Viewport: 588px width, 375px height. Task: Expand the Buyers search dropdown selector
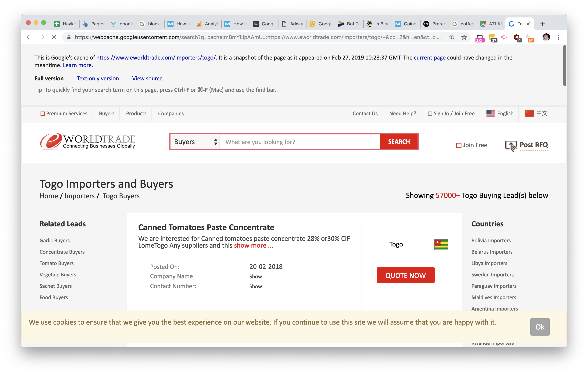coord(195,142)
